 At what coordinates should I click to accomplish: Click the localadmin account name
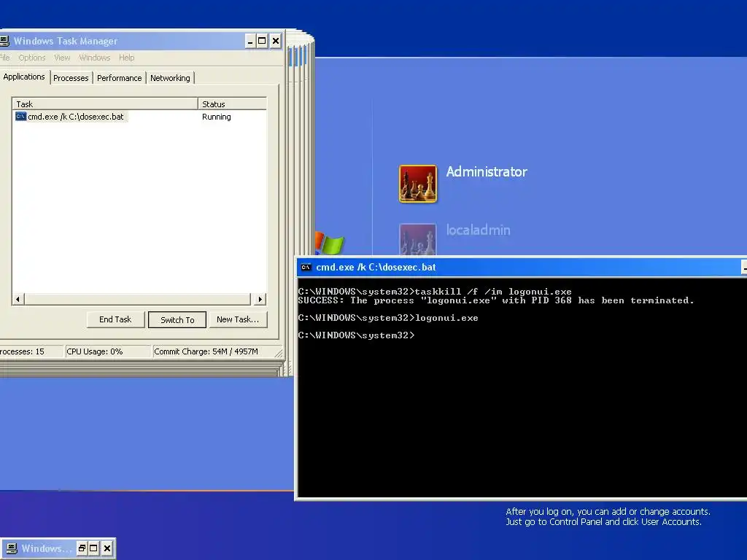[478, 230]
